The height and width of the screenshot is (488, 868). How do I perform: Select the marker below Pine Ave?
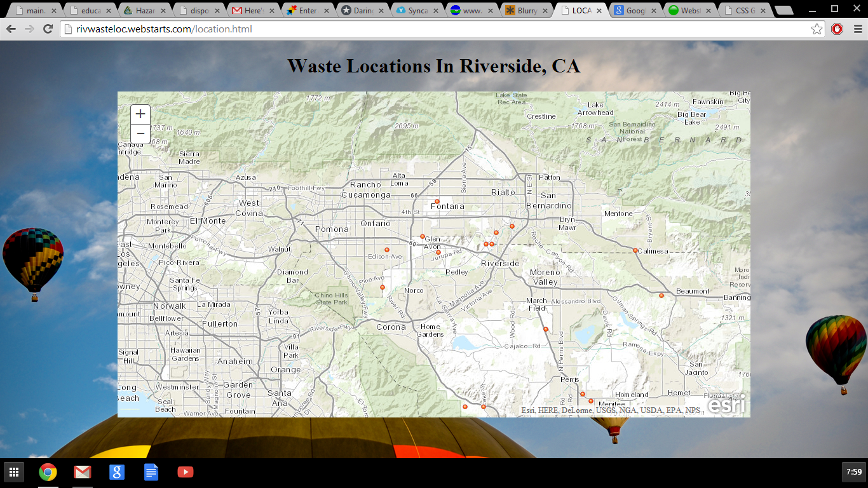383,288
